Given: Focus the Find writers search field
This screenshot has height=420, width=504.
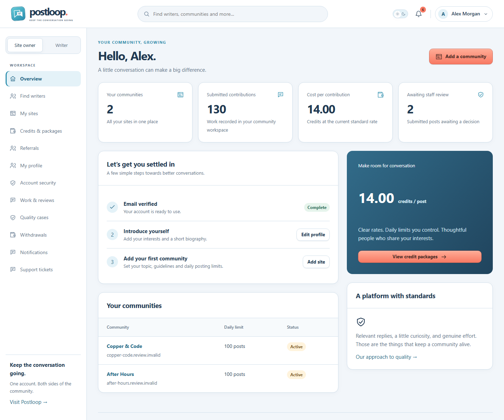Looking at the screenshot, I should (233, 14).
